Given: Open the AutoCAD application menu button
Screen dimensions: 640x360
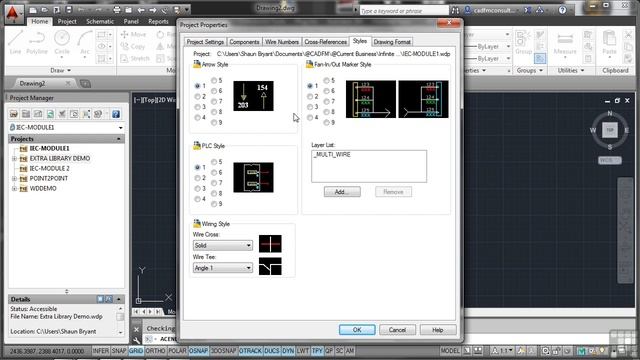Looking at the screenshot, I should coord(13,13).
